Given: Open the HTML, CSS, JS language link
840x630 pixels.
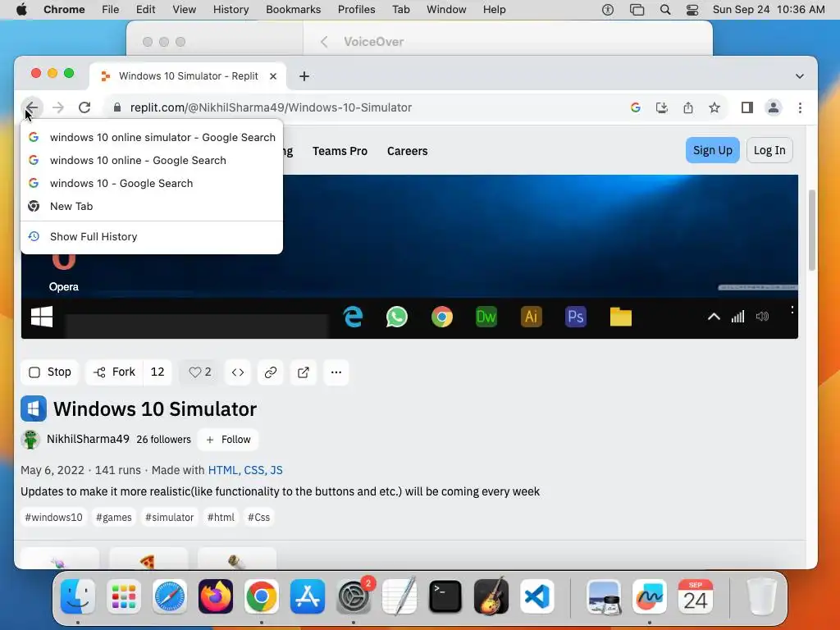Looking at the screenshot, I should point(245,470).
